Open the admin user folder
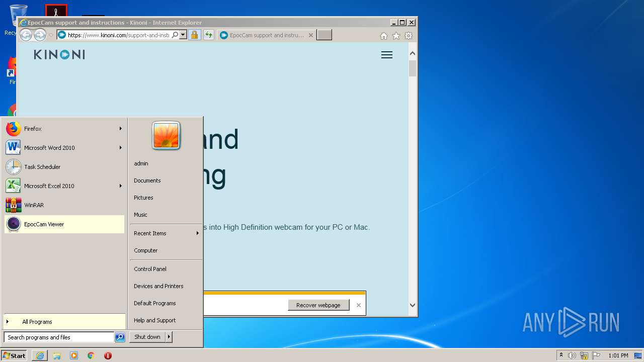644x362 pixels. click(x=166, y=163)
